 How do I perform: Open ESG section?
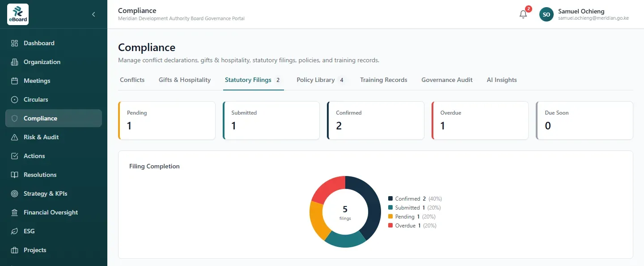[54, 231]
